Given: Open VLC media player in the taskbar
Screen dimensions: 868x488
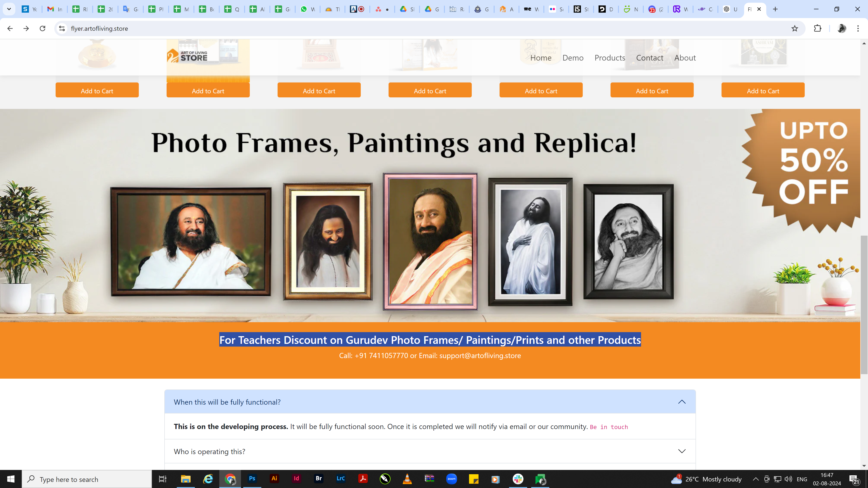Looking at the screenshot, I should coord(407,479).
